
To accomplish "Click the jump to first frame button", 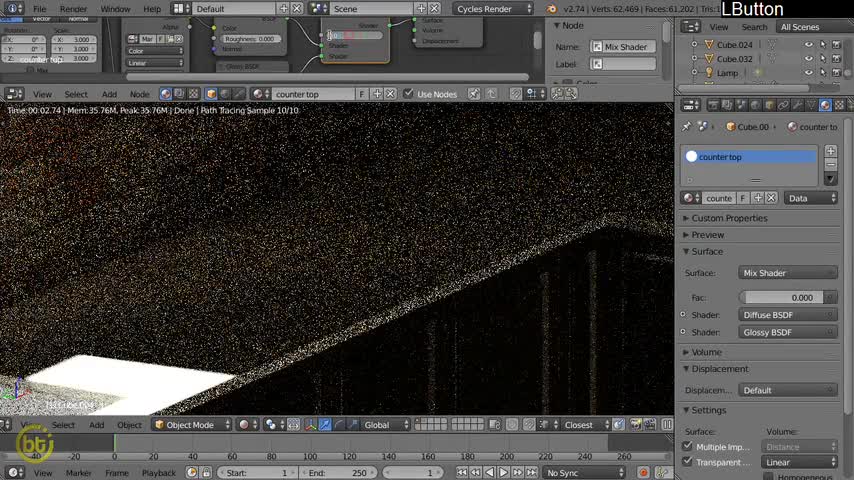I will [x=461, y=472].
